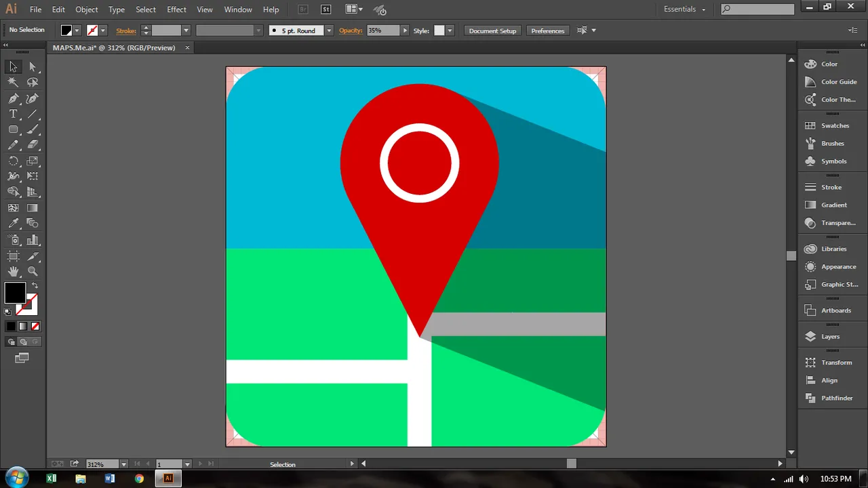This screenshot has width=868, height=488.
Task: Select the Rotate tool
Action: pos(13,161)
